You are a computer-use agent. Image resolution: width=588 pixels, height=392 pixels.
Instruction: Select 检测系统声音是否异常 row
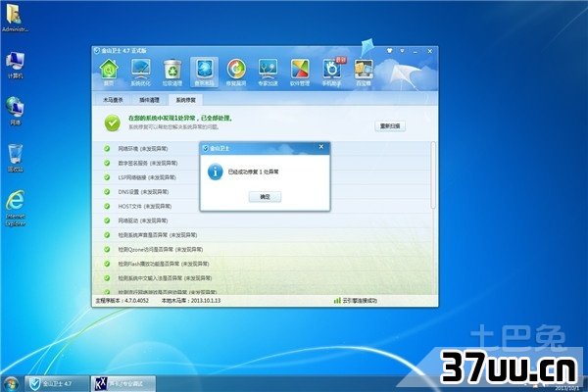263,235
